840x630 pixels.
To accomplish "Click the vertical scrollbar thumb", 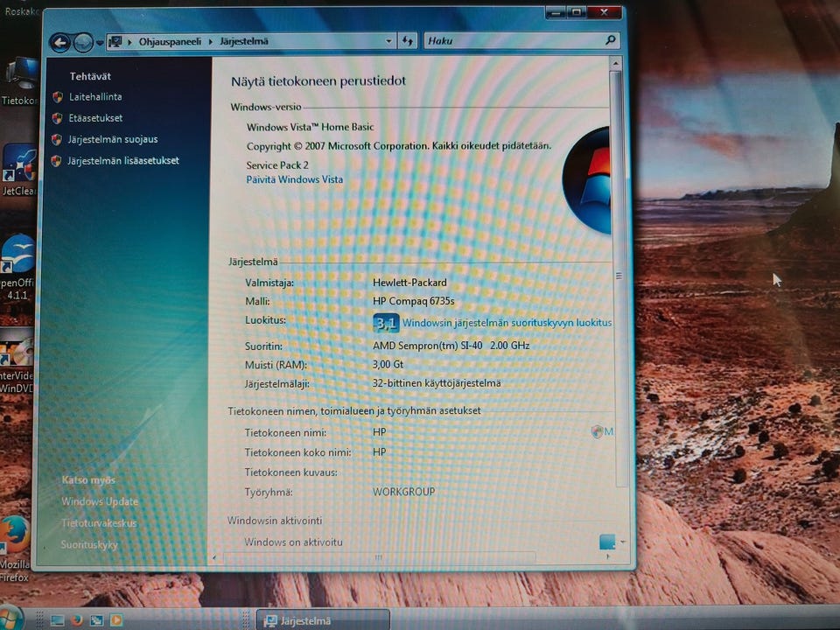I will [x=619, y=277].
